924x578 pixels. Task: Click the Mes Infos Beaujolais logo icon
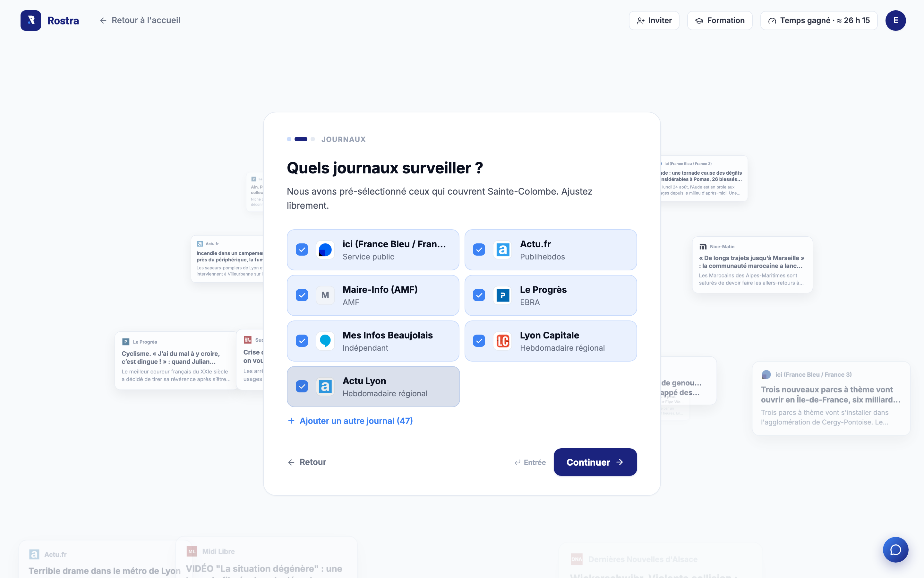click(x=325, y=341)
